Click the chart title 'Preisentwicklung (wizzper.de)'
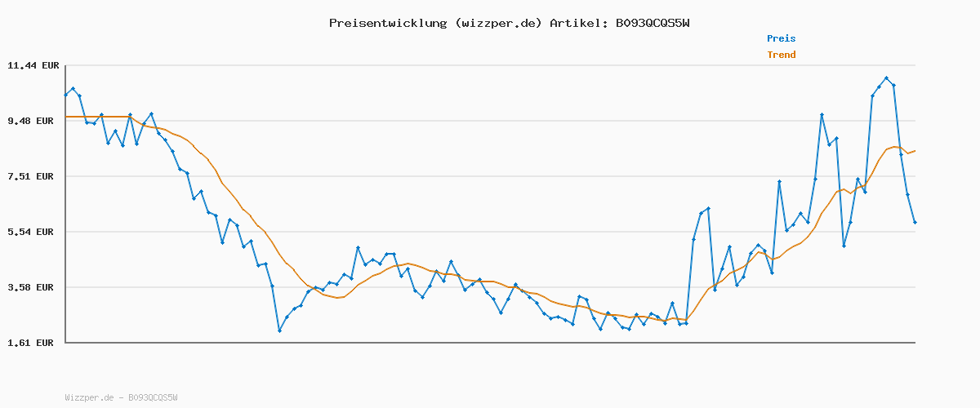This screenshot has width=980, height=408. (x=435, y=23)
